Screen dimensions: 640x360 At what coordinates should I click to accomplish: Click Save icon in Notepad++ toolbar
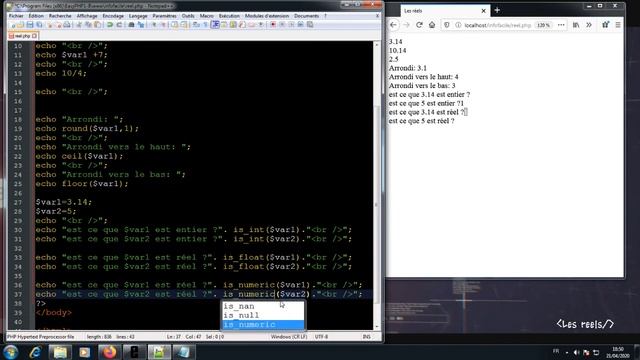click(x=30, y=24)
